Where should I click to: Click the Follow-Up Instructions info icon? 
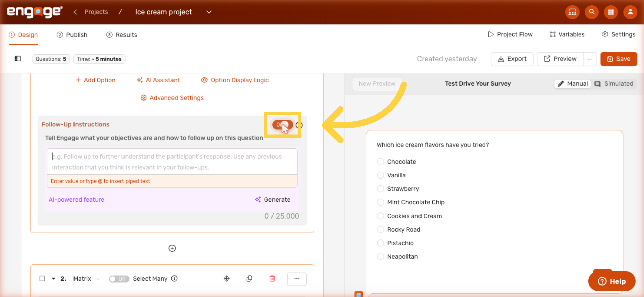click(x=299, y=125)
